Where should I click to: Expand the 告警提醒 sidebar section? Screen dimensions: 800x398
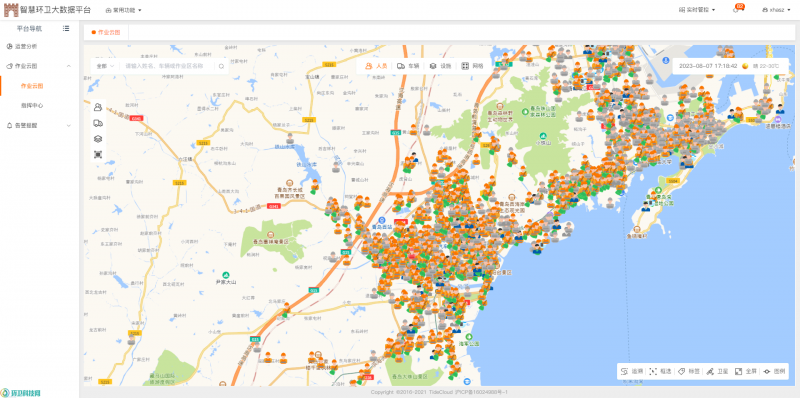pyautogui.click(x=39, y=125)
